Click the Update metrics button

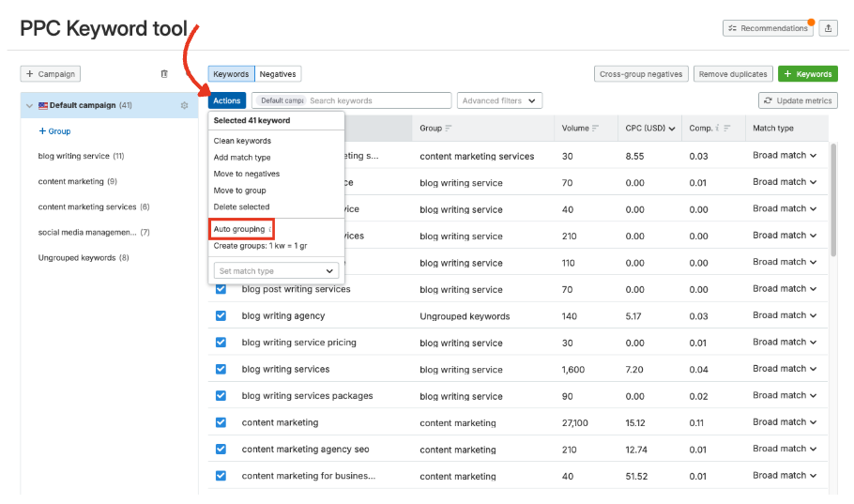[x=798, y=100]
